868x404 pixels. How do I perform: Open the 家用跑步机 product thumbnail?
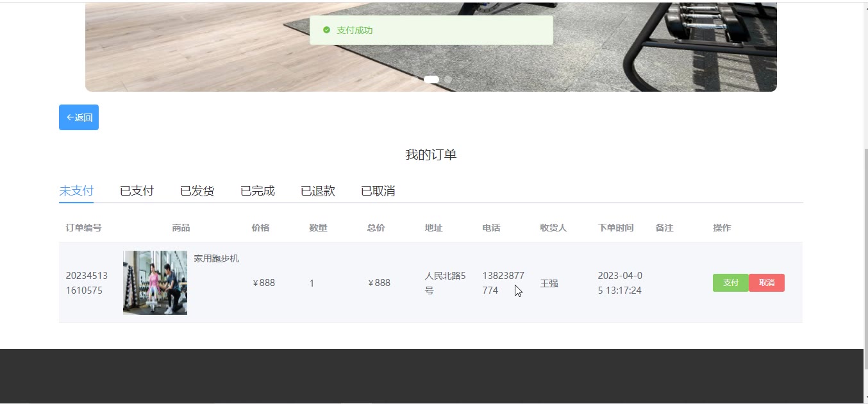point(155,283)
